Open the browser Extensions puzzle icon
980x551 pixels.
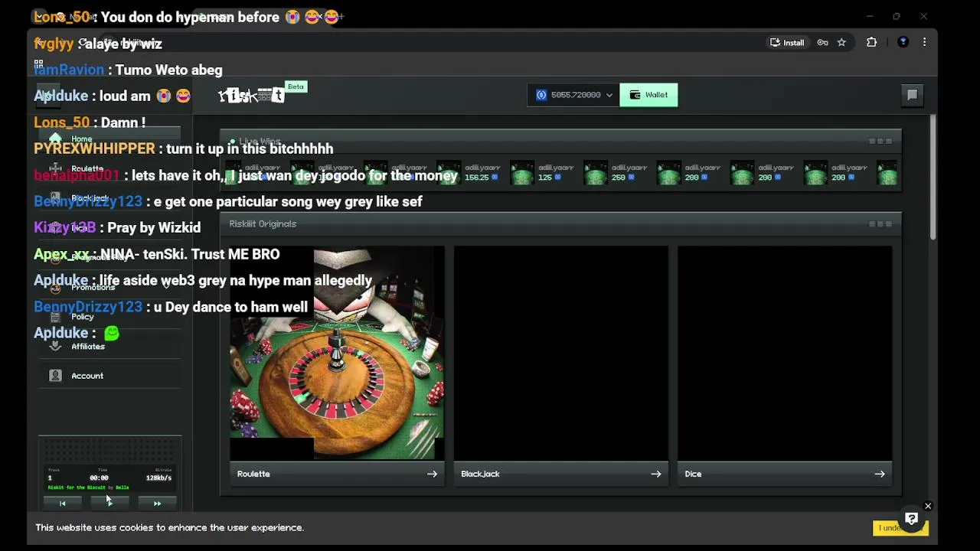coord(871,42)
